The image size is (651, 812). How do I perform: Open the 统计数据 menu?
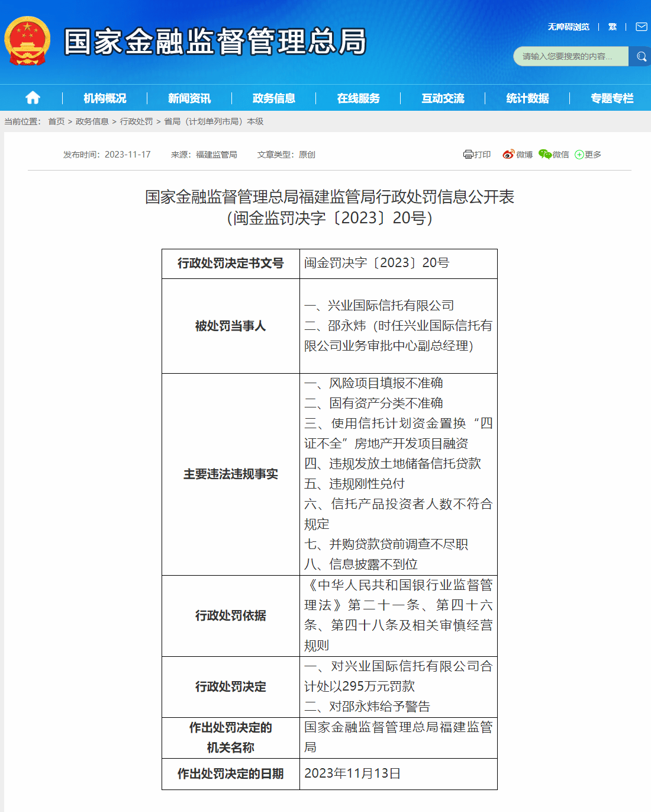tap(528, 98)
